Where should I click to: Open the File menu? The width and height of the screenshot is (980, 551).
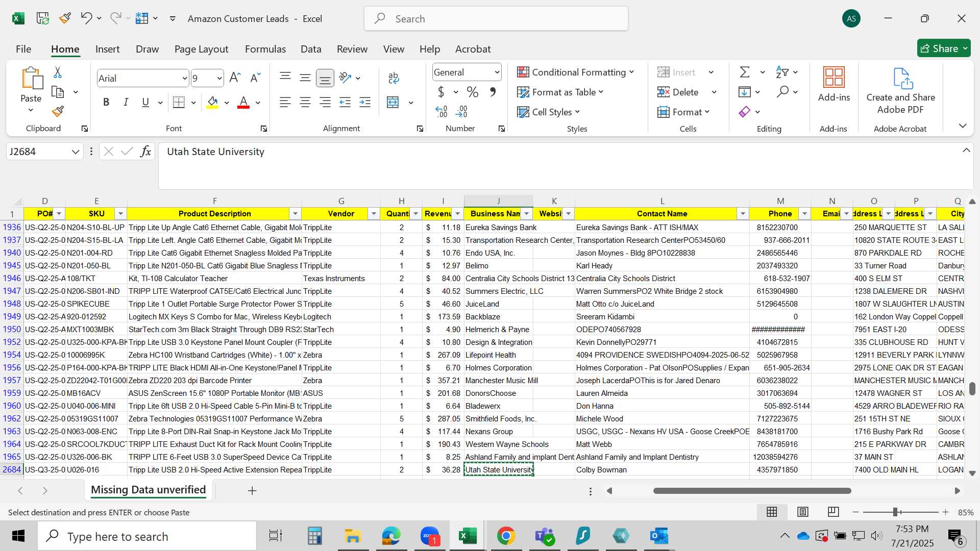[23, 49]
